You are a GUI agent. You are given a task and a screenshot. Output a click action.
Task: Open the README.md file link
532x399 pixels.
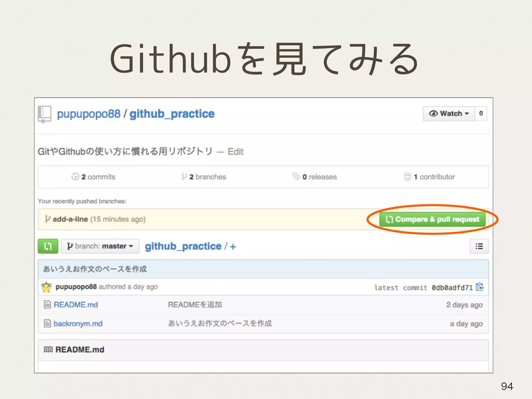tap(76, 304)
